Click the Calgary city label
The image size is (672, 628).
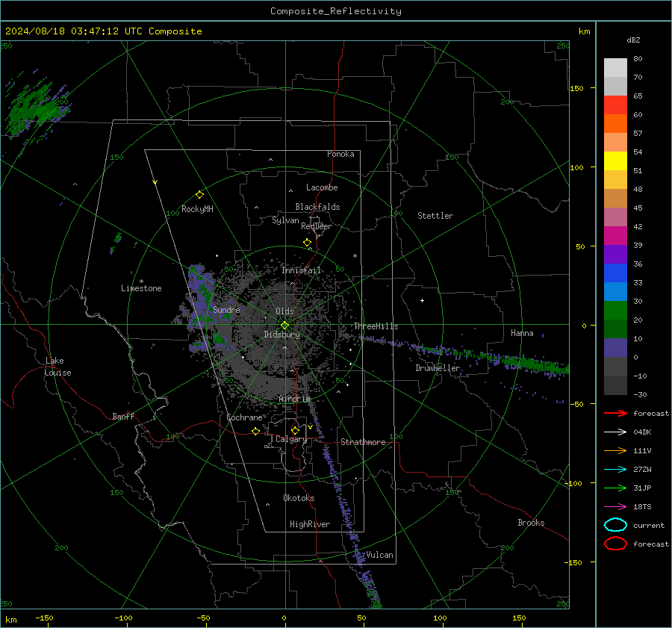[291, 439]
